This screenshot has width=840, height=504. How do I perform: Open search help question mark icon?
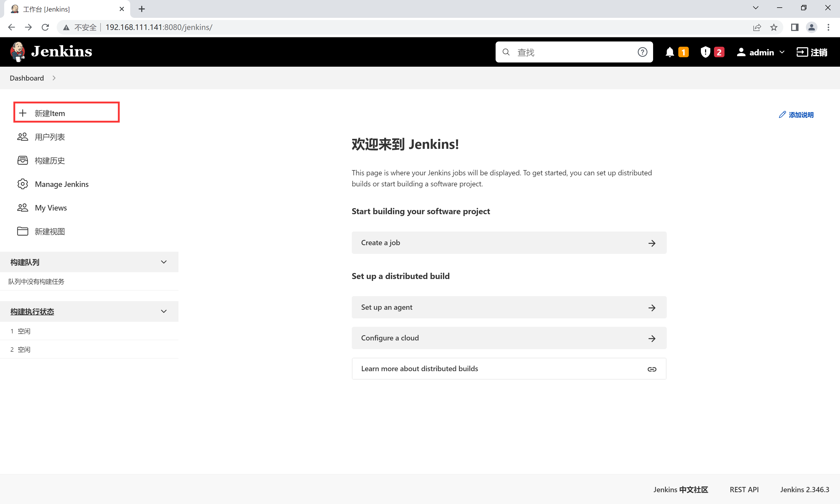tap(642, 52)
